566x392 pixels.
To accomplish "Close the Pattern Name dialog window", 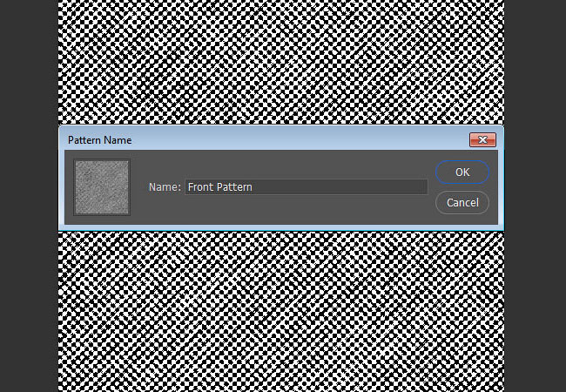I will [482, 140].
